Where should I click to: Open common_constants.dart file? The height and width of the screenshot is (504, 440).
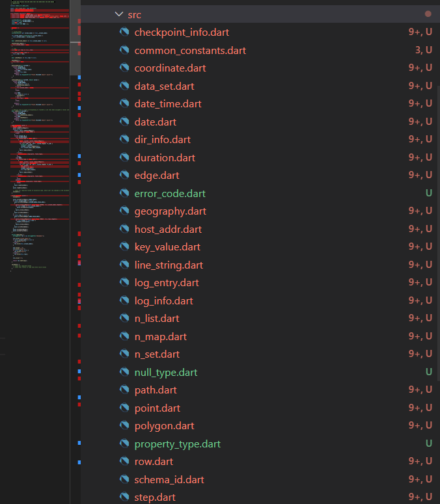tap(190, 51)
